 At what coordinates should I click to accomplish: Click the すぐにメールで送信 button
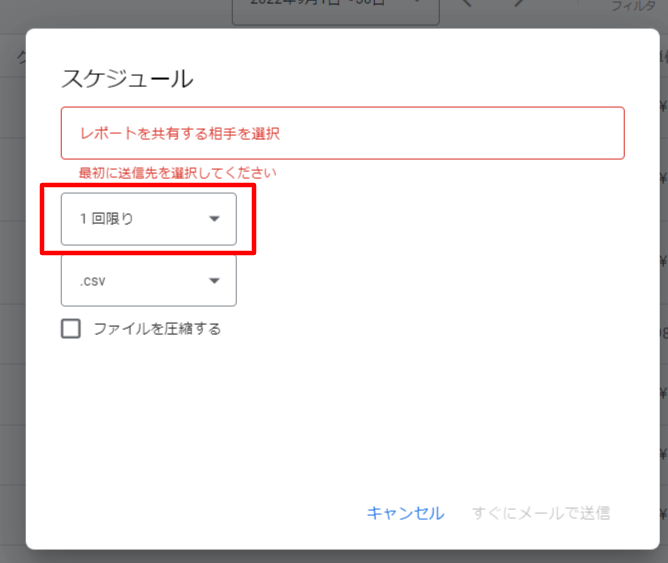(540, 513)
